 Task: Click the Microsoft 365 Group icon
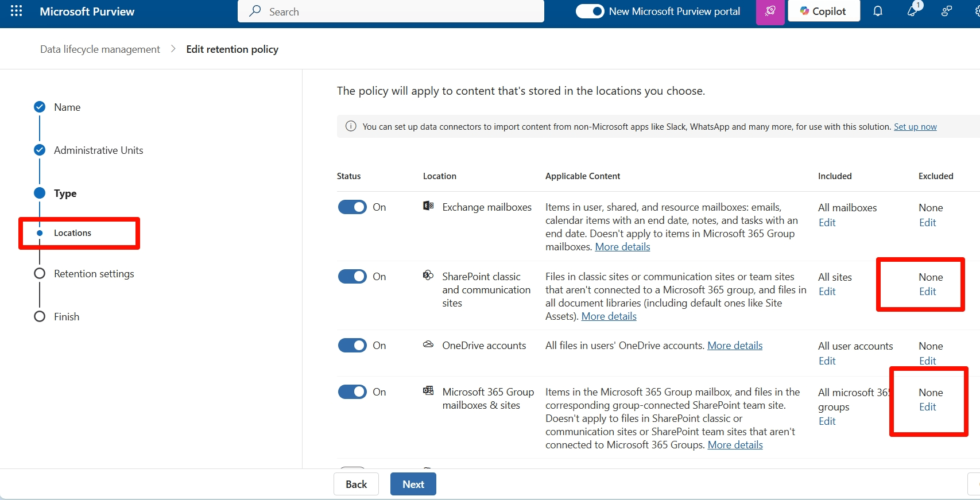[x=428, y=391]
